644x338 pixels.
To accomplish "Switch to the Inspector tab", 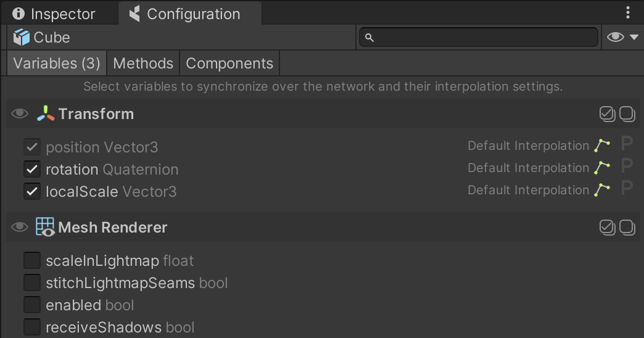I will [54, 14].
